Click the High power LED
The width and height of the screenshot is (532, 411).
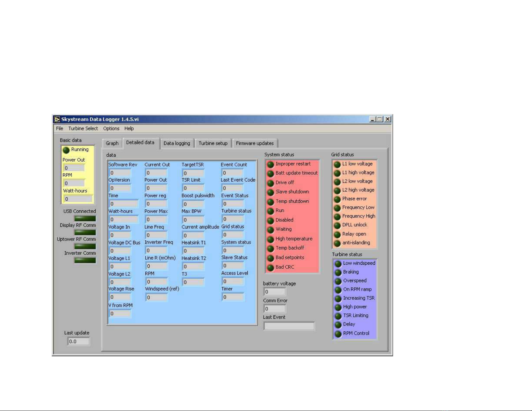tap(338, 307)
